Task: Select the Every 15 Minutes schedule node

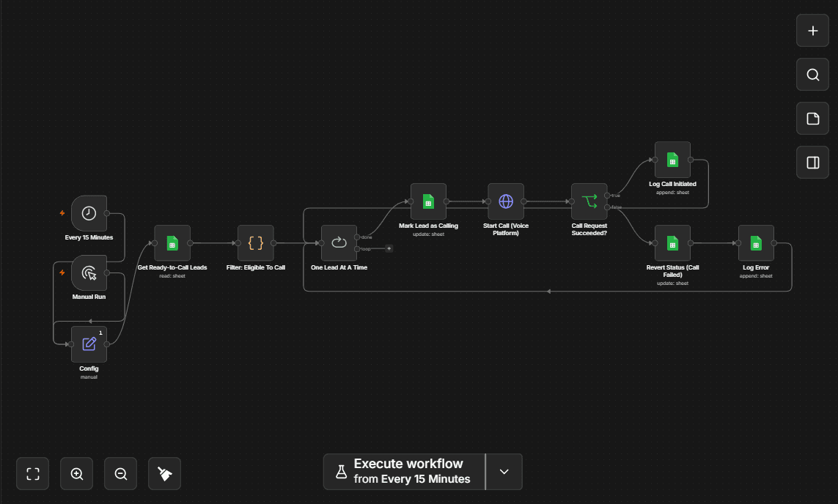Action: [x=89, y=213]
